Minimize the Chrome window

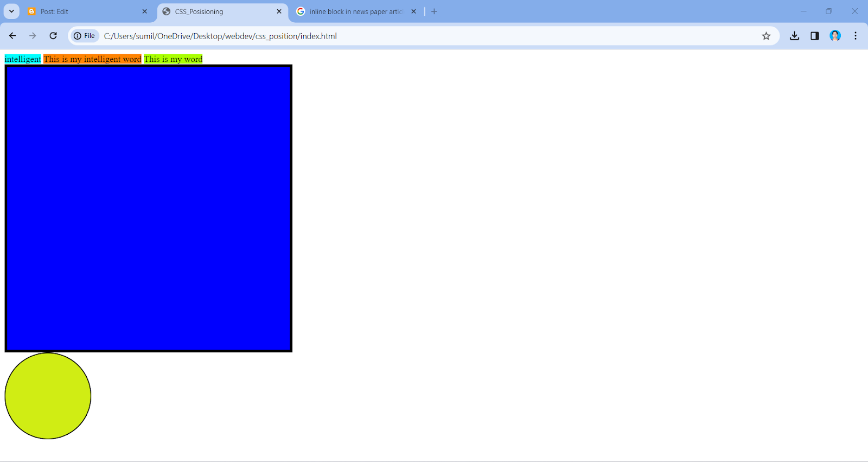(803, 11)
